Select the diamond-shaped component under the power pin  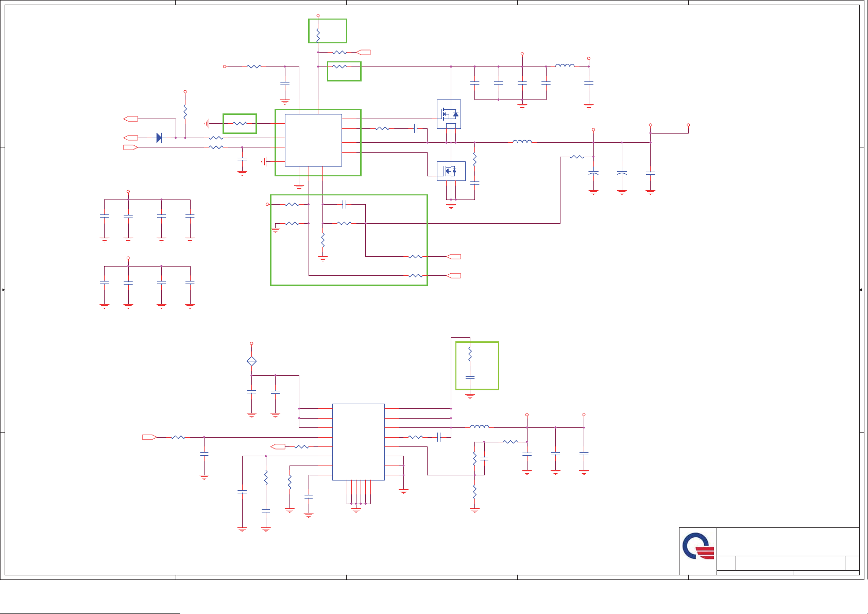[x=251, y=361]
